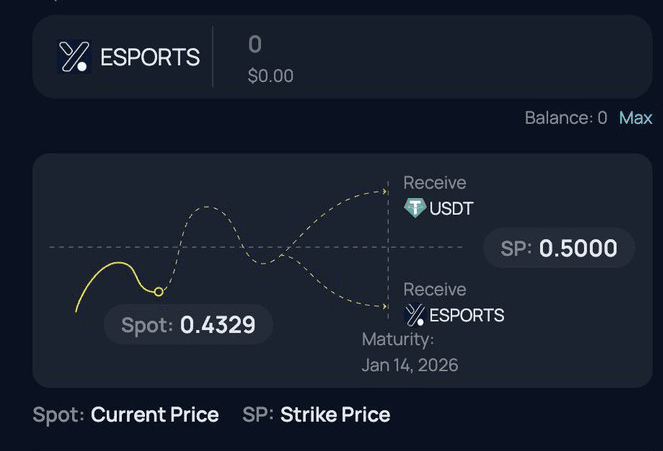Select the ESPORTS token name

pyautogui.click(x=150, y=58)
